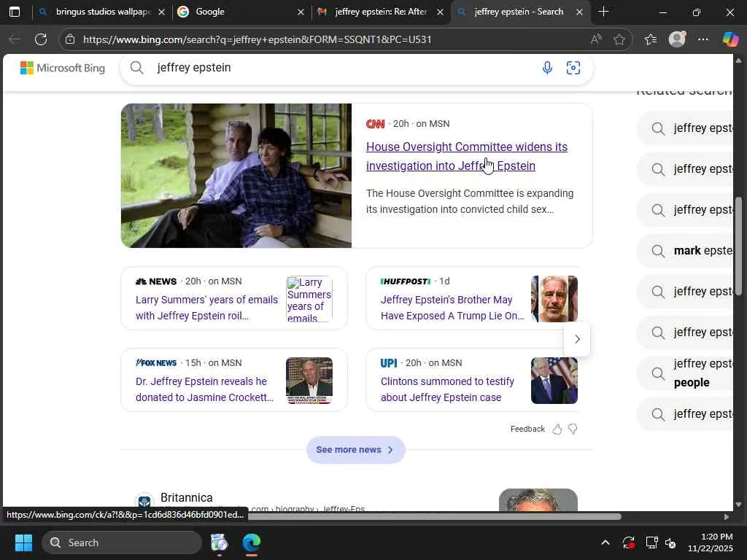This screenshot has height=560, width=747.
Task: Click See more news button
Action: pos(355,449)
